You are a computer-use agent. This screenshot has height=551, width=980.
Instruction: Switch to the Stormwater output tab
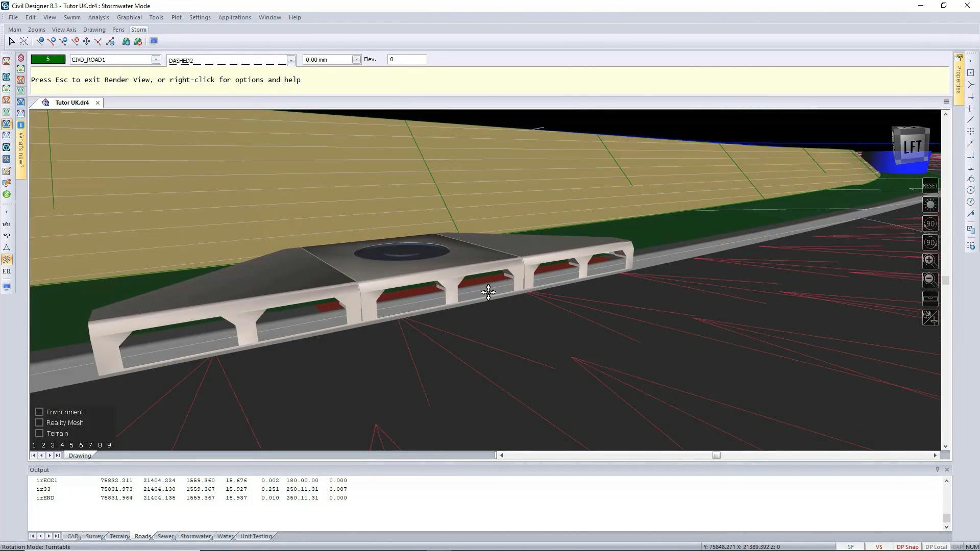coord(195,536)
